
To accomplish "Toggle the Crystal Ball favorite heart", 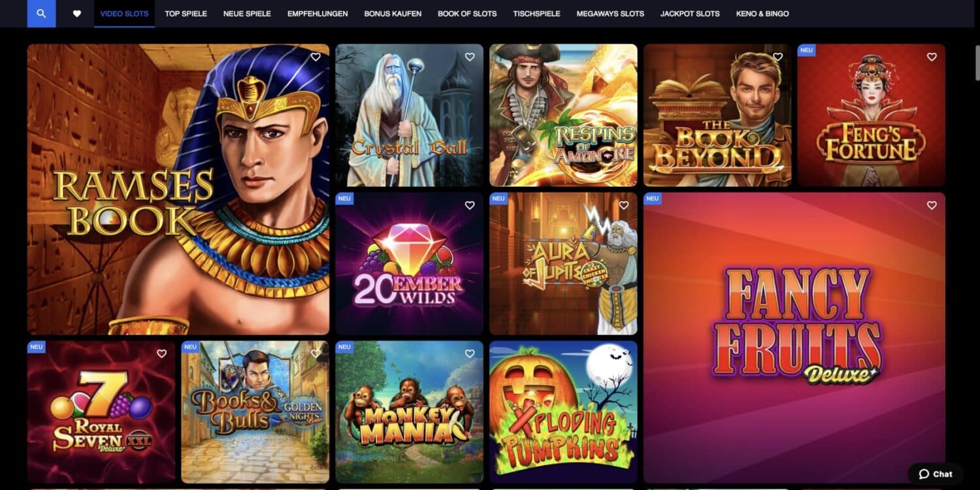I will (x=470, y=57).
